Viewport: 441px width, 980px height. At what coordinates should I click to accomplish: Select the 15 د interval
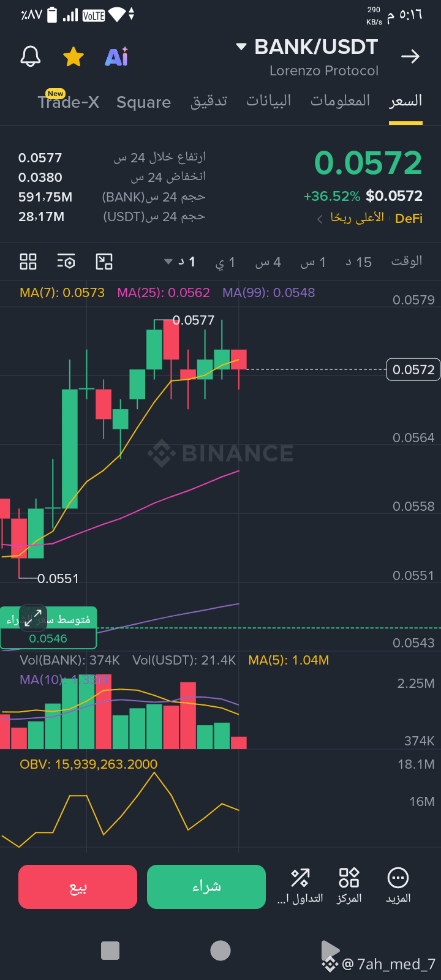coord(358,263)
